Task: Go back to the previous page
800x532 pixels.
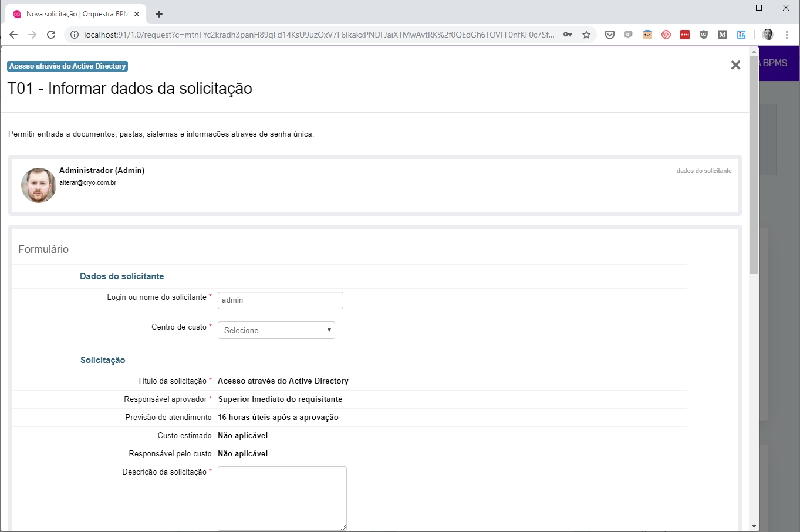Action: tap(13, 35)
